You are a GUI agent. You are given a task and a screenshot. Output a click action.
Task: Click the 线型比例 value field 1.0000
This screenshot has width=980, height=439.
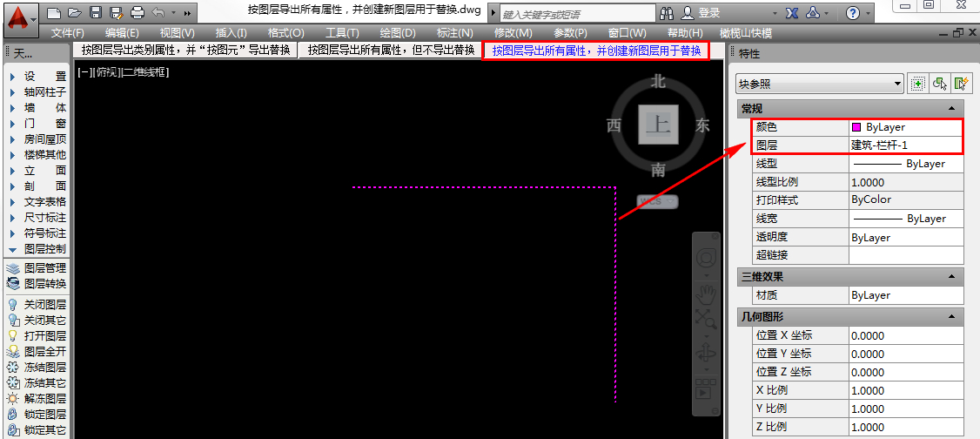pyautogui.click(x=906, y=182)
